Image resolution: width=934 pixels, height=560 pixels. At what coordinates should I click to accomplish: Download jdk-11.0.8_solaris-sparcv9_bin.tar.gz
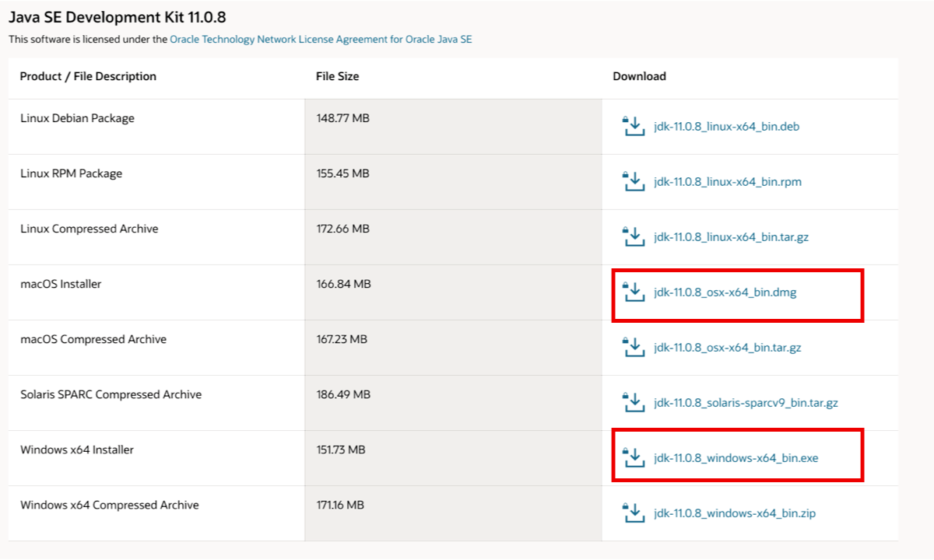click(x=746, y=404)
